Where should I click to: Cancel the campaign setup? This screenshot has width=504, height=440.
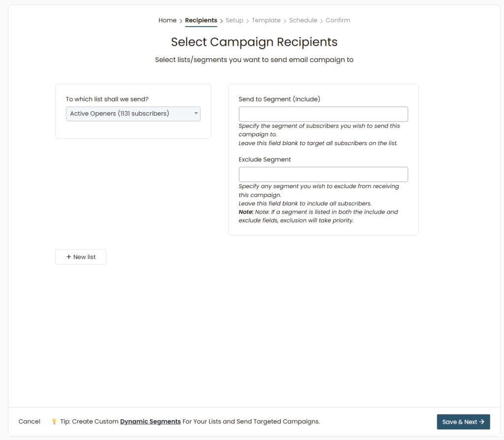(x=30, y=421)
